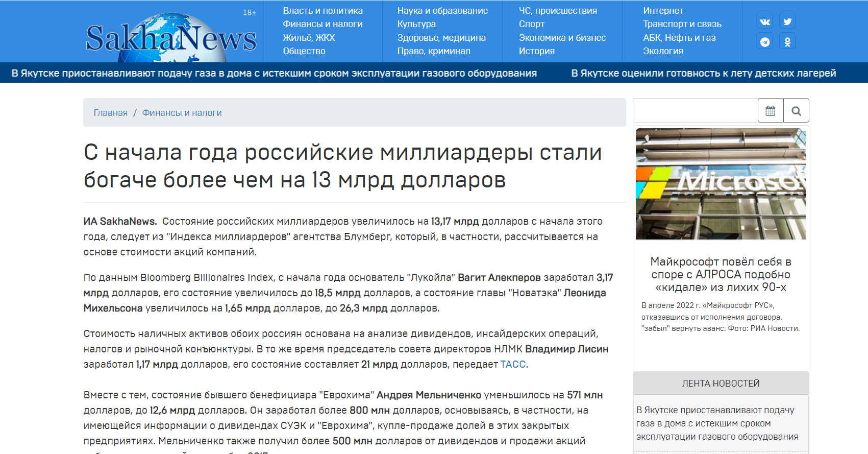Screen dimensions: 868x454
Task: Open ticker headline about gas supply suspension
Action: point(274,73)
